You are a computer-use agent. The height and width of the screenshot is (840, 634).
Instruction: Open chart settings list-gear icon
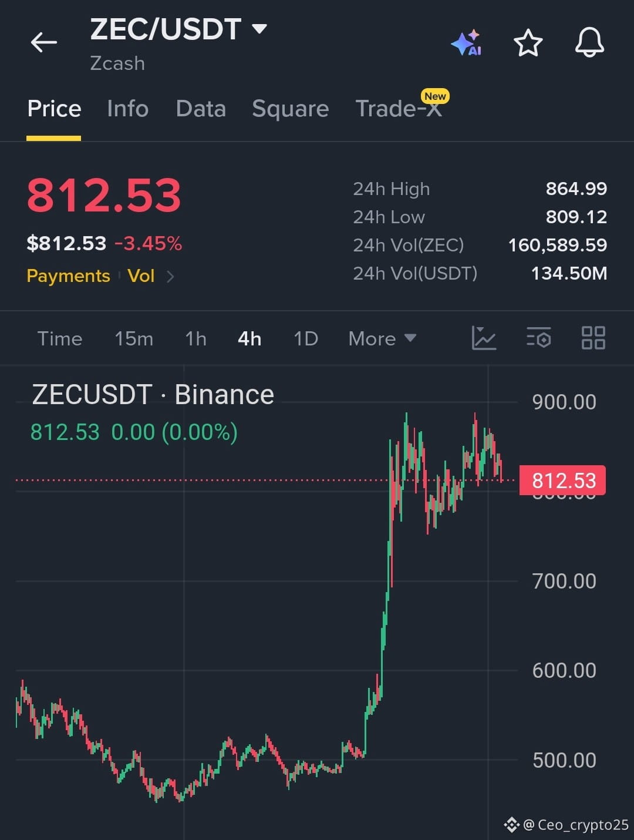pos(538,338)
